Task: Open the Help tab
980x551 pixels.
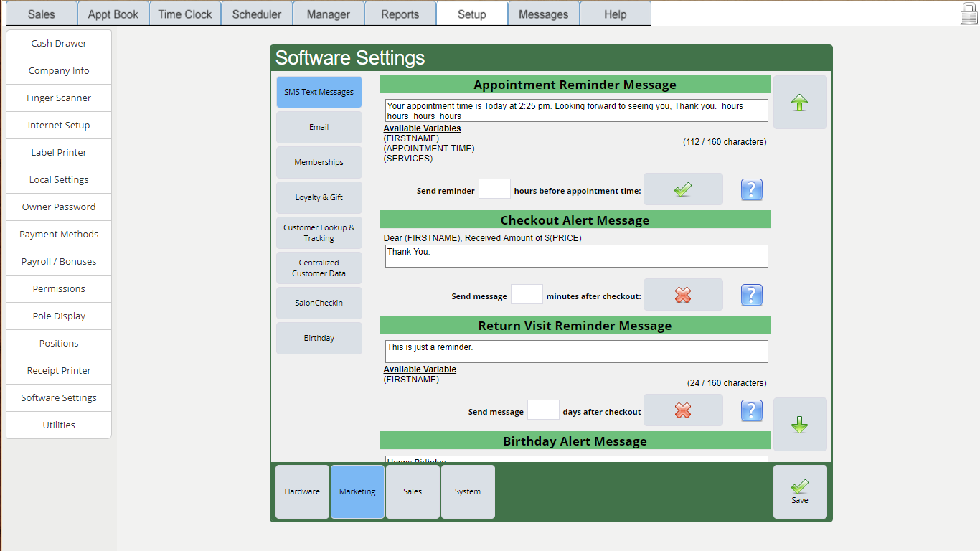Action: [616, 14]
